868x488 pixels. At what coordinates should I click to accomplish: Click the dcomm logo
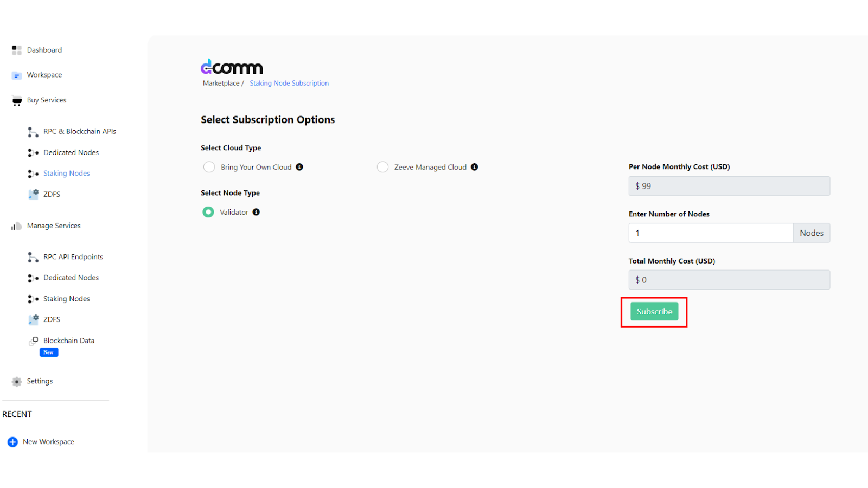point(232,67)
